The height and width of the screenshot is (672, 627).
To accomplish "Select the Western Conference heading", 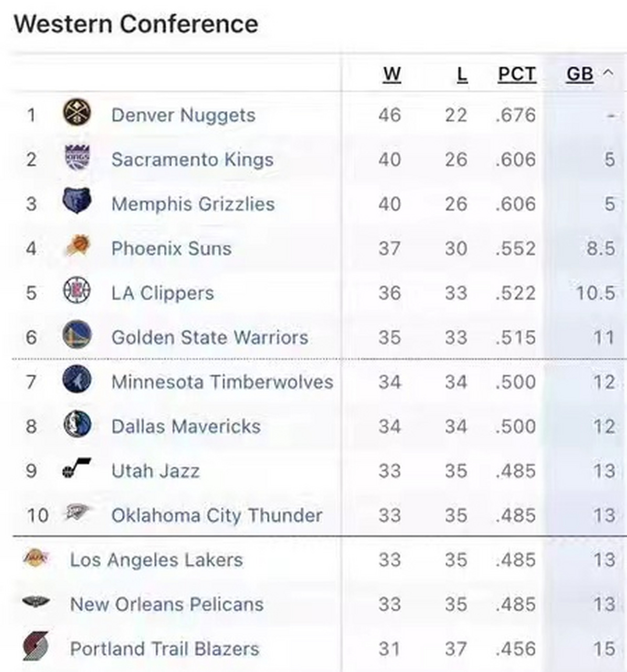I will pyautogui.click(x=136, y=24).
